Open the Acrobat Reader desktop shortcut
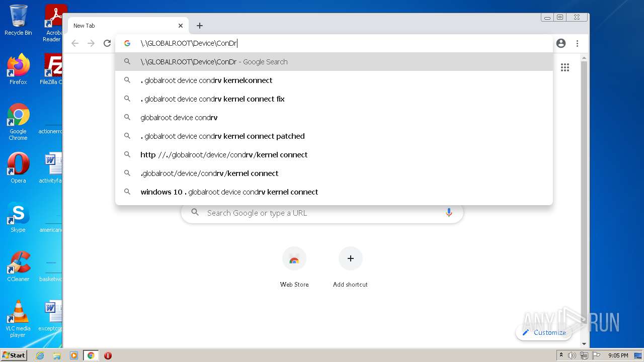Image resolution: width=644 pixels, height=362 pixels. [53, 23]
